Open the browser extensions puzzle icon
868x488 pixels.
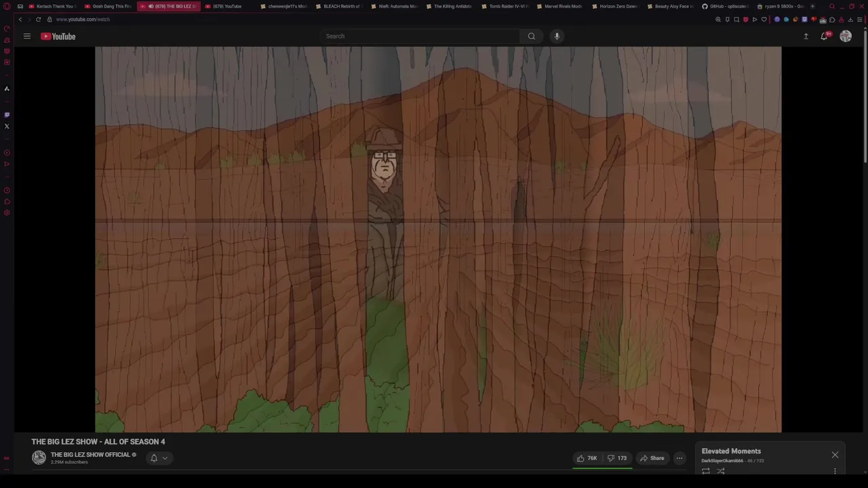click(832, 19)
